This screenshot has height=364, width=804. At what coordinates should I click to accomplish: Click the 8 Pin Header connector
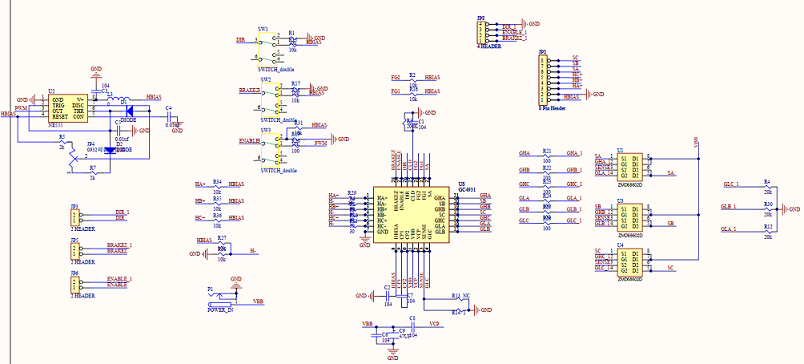click(543, 80)
